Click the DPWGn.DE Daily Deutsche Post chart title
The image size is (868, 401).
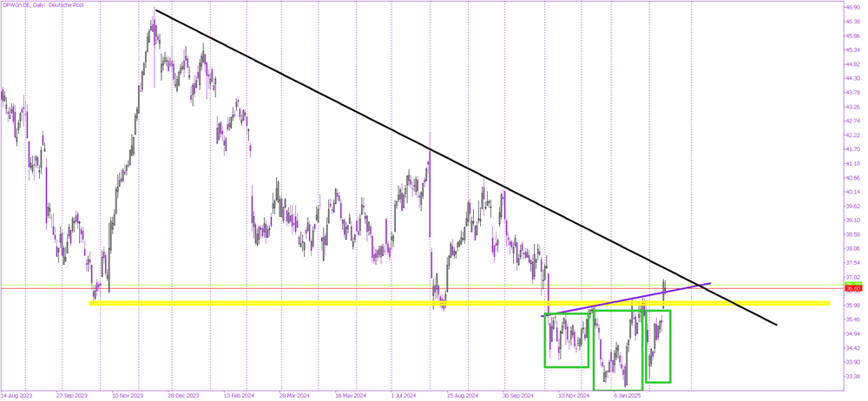43,5
